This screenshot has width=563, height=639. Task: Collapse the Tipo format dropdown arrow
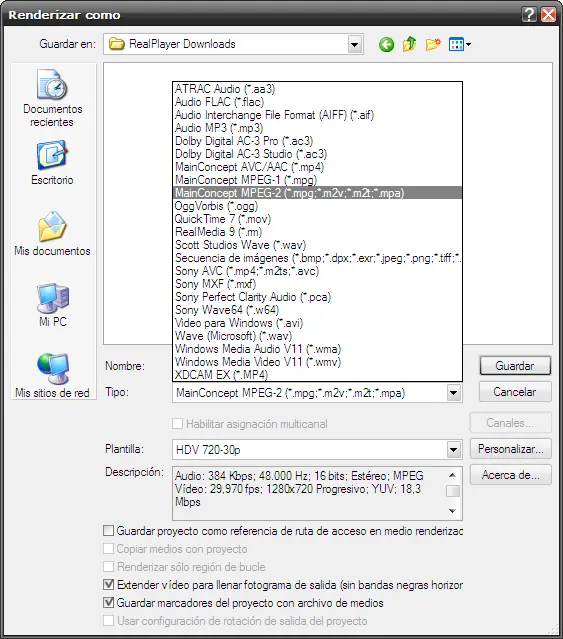[x=453, y=393]
